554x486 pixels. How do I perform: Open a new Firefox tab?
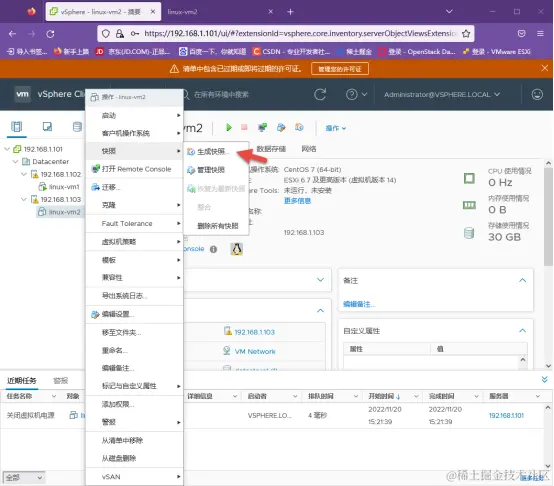290,12
